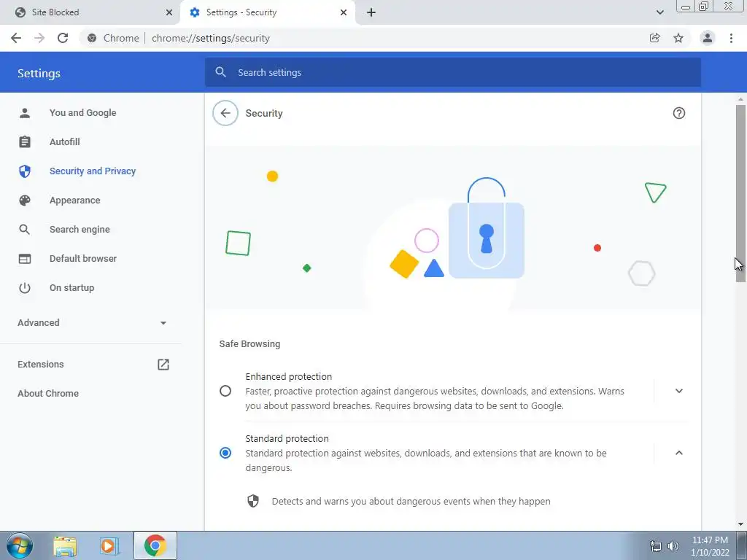This screenshot has width=747, height=560.
Task: Select Standard protection radio button
Action: point(225,453)
